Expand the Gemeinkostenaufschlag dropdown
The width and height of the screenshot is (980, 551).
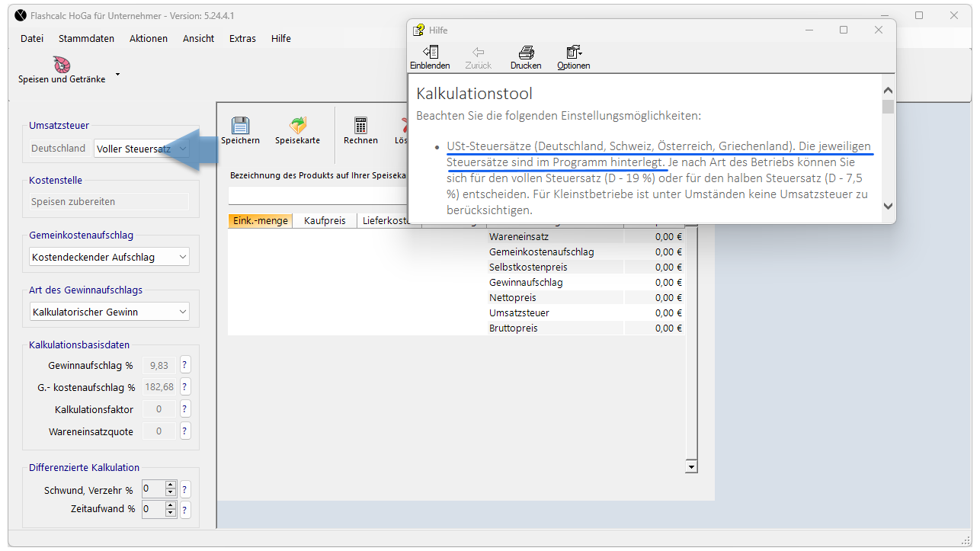pyautogui.click(x=183, y=258)
